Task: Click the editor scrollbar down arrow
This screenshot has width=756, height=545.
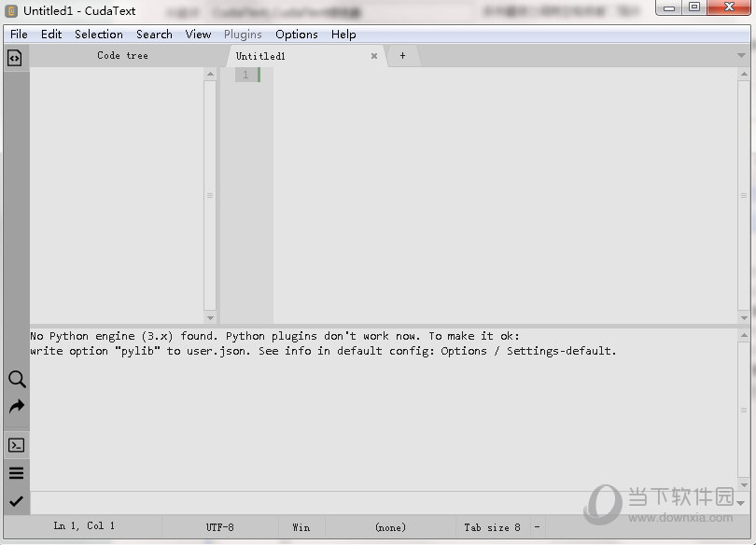Action: [x=744, y=317]
